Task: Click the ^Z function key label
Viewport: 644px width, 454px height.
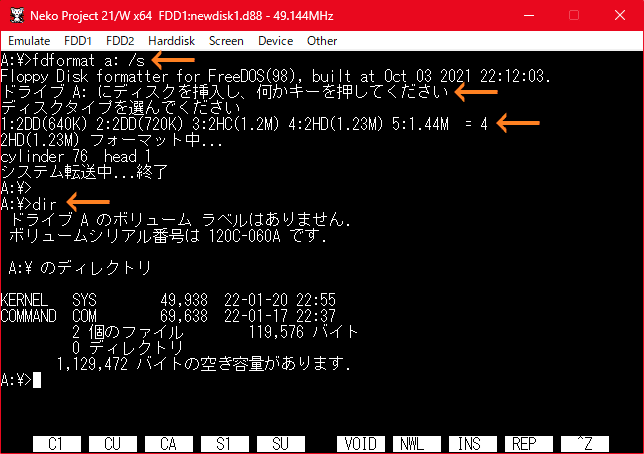Action: (585, 444)
